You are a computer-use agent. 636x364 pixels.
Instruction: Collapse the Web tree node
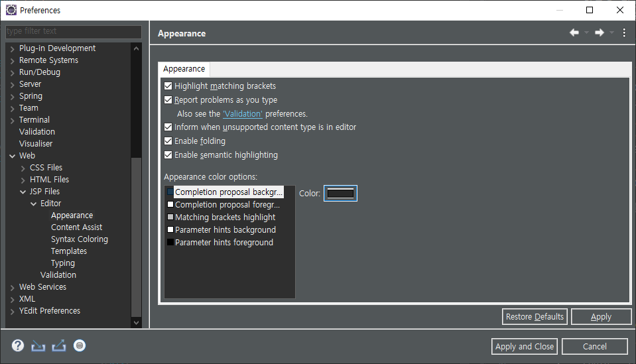(12, 156)
